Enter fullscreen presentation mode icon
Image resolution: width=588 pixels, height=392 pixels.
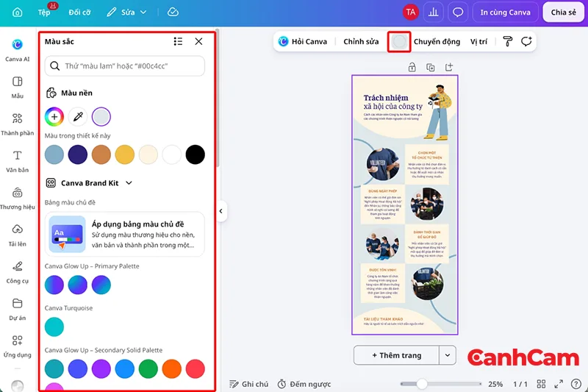point(559,384)
